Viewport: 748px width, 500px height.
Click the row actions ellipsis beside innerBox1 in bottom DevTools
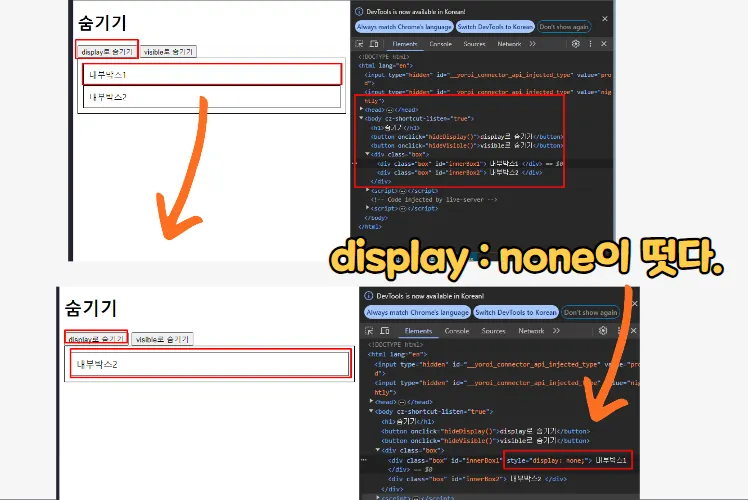(364, 460)
